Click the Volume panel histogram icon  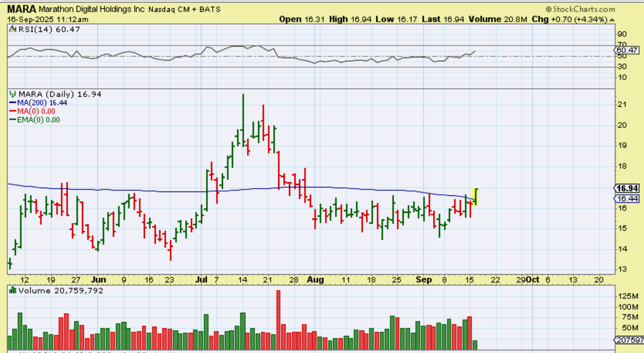coord(13,291)
